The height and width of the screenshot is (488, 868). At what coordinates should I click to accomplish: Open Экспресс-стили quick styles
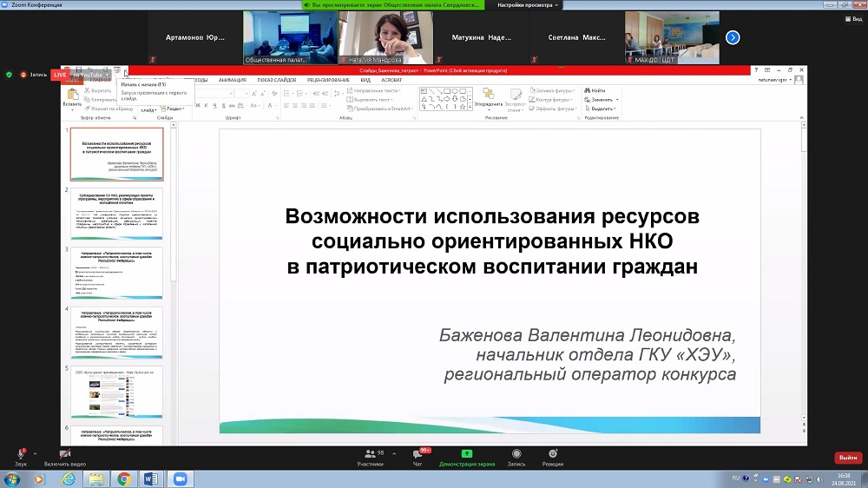coord(515,100)
